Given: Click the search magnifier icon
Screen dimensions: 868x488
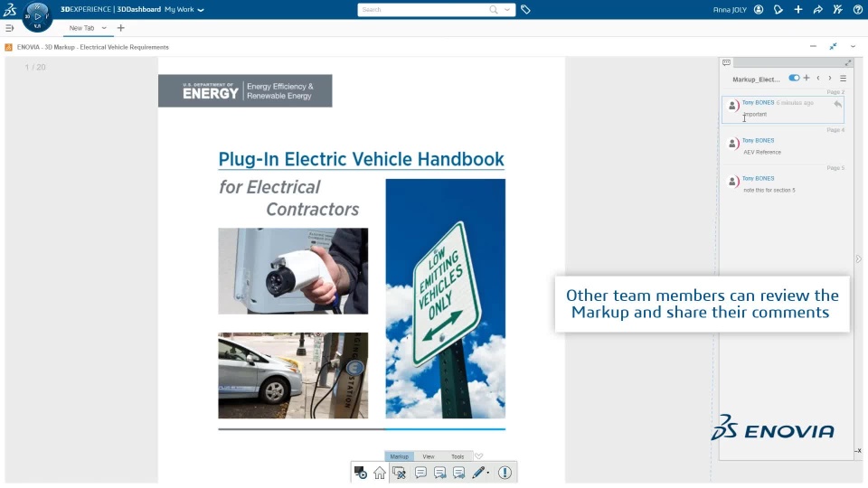Looking at the screenshot, I should [x=494, y=9].
